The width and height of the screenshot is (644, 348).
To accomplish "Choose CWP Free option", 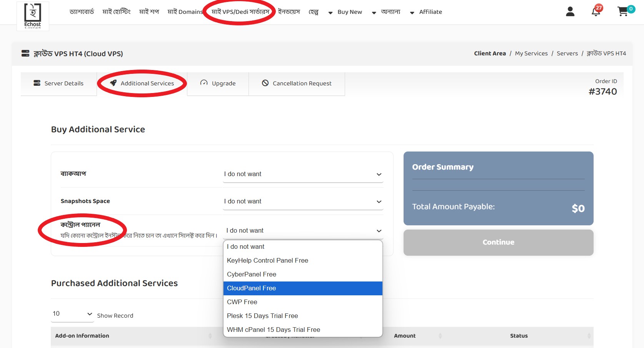I will (x=303, y=302).
